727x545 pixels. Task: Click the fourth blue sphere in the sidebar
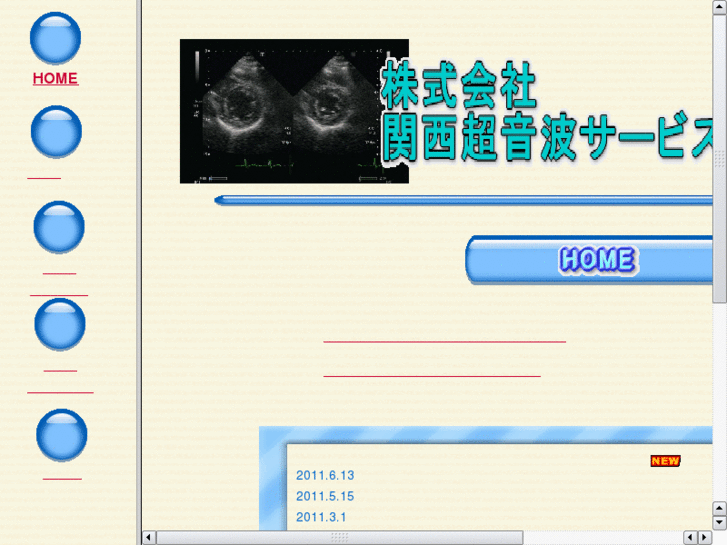coord(60,324)
